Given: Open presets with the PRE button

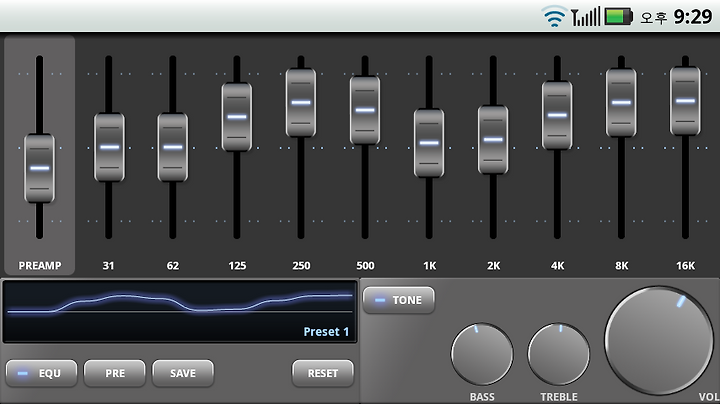Looking at the screenshot, I should 115,373.
